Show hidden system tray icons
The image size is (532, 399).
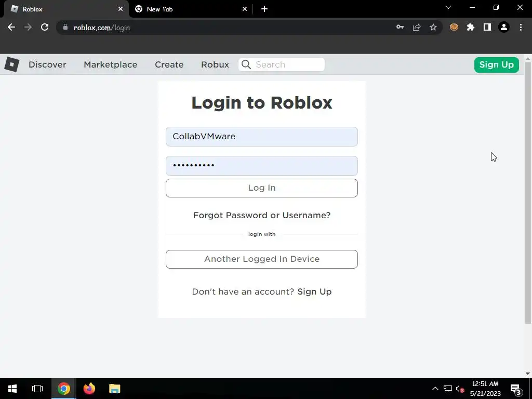tap(435, 389)
